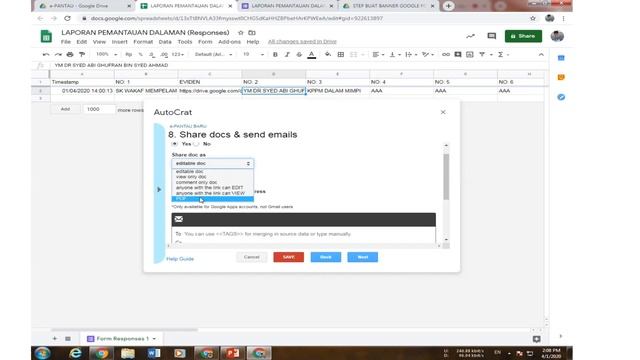Click the green Share button
The width and height of the screenshot is (640, 360).
click(x=523, y=36)
